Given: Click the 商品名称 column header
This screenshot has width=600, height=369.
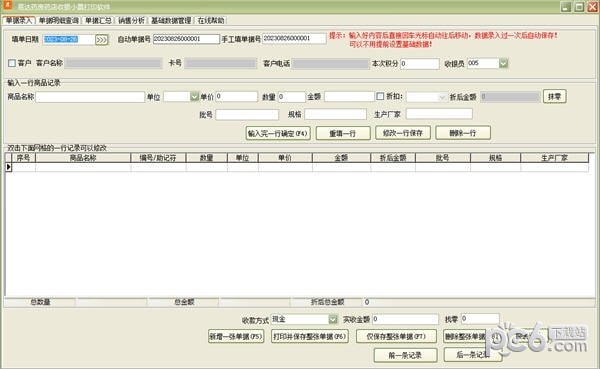Looking at the screenshot, I should pos(83,158).
